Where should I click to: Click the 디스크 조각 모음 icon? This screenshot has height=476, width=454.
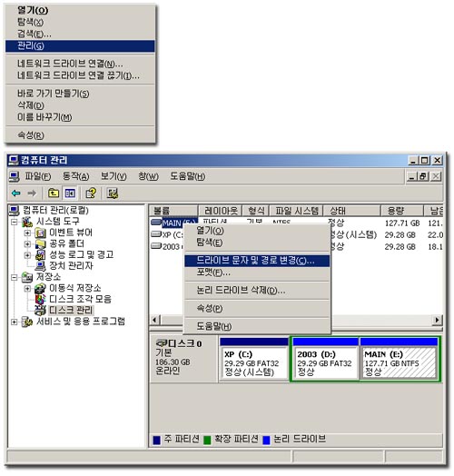click(41, 299)
